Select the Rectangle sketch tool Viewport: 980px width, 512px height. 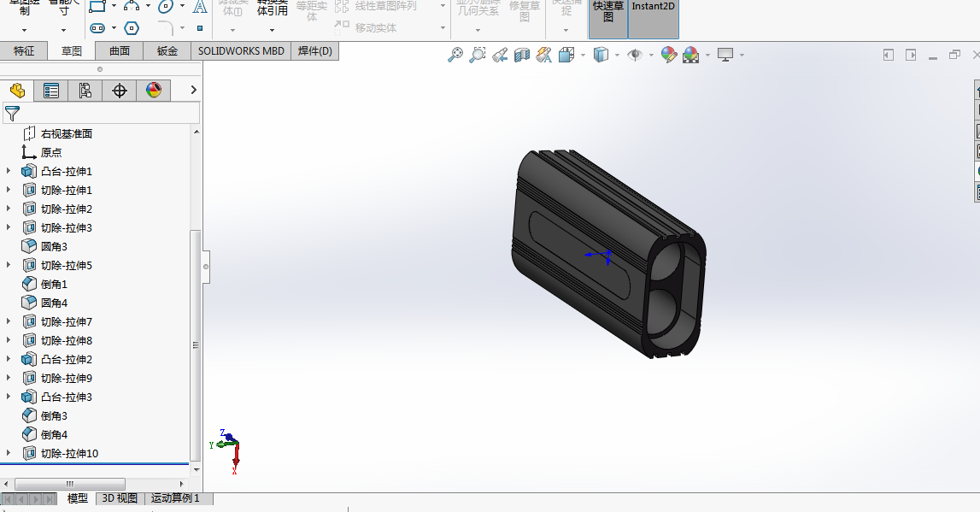(97, 6)
